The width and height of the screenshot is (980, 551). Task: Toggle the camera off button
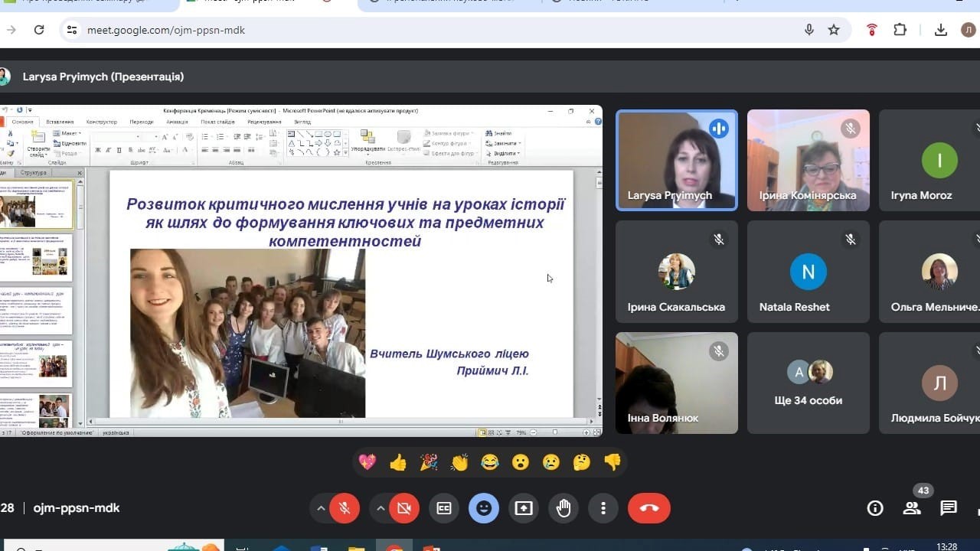(404, 508)
